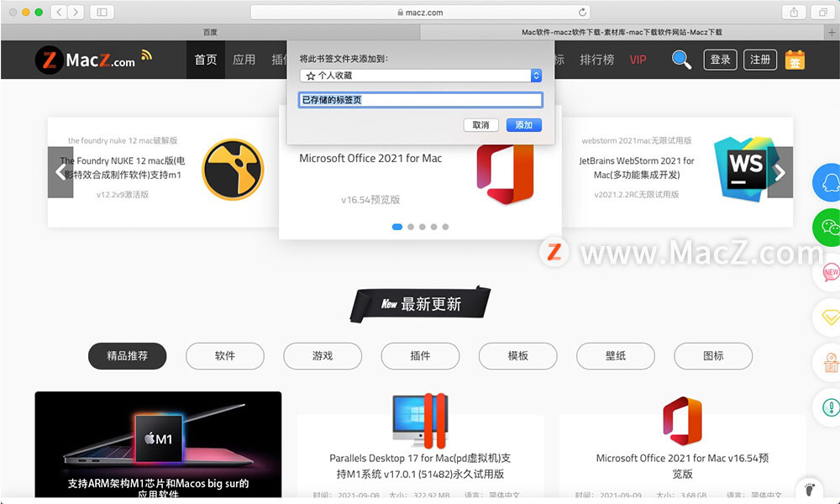Select the 插件 category pill
The height and width of the screenshot is (504, 840).
pyautogui.click(x=421, y=355)
